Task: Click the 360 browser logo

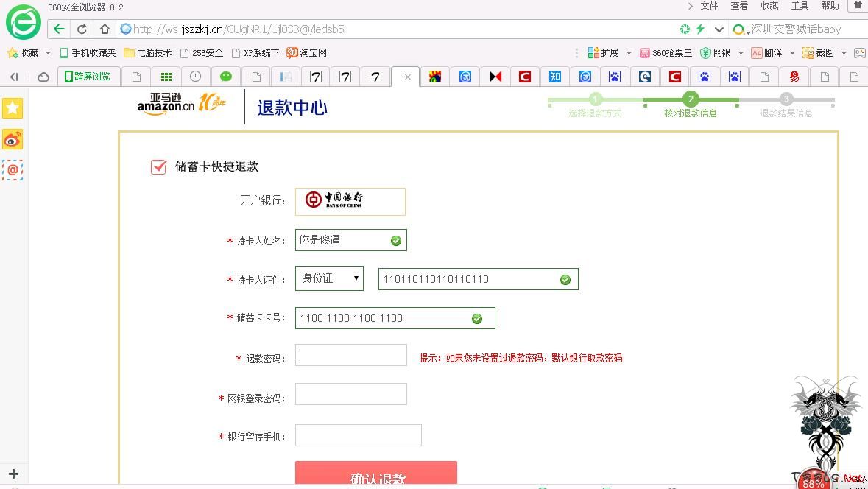Action: [24, 22]
